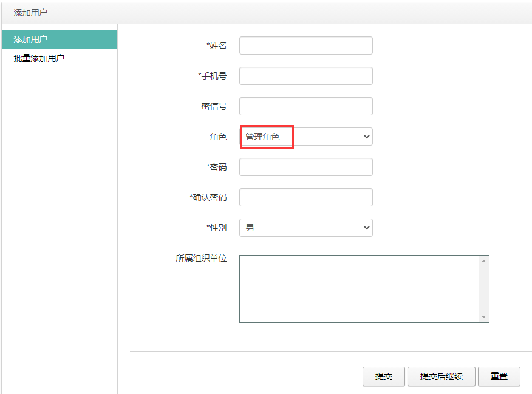The image size is (532, 394).
Task: Click the 姓名 input field
Action: coord(305,46)
